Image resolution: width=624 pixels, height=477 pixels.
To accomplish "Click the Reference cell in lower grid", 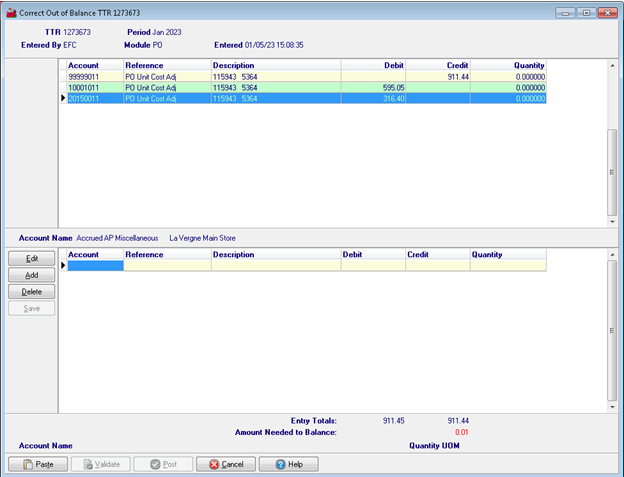I will [167, 266].
